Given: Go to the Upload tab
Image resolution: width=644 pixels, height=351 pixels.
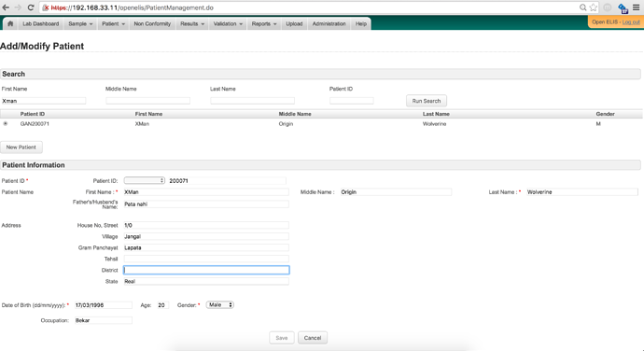Looking at the screenshot, I should pos(294,24).
